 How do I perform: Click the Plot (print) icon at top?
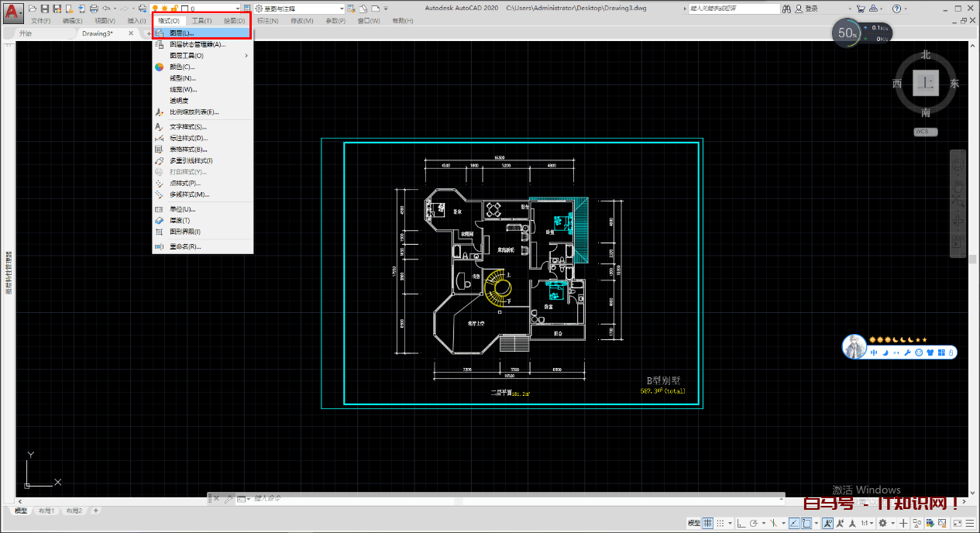[x=94, y=7]
